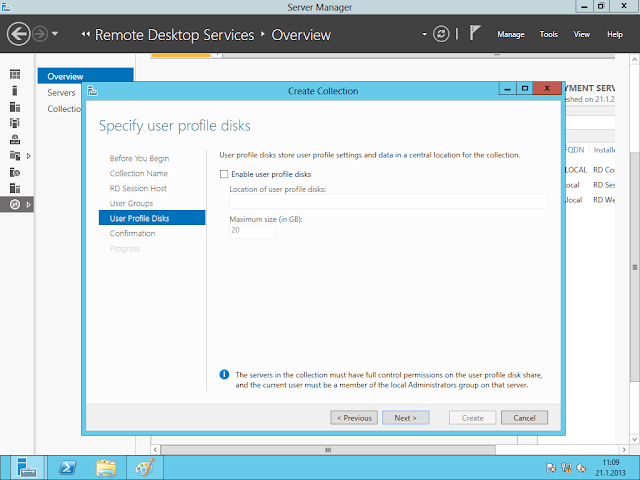
Task: Click the blue info icon beside permissions note
Action: (x=224, y=374)
